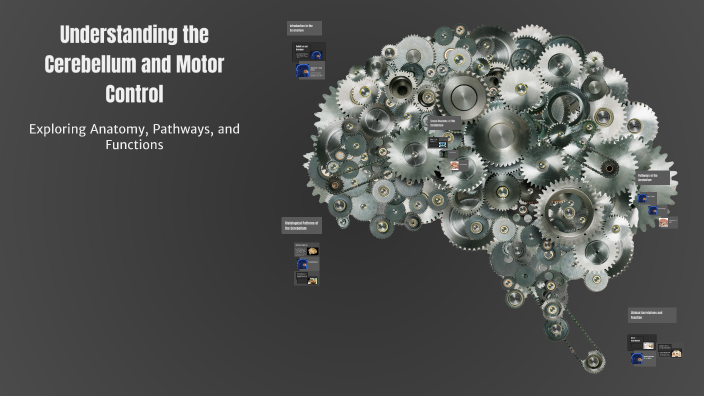
Task: Open the "Pathways of the Cerebellum" topic label
Action: [653, 178]
